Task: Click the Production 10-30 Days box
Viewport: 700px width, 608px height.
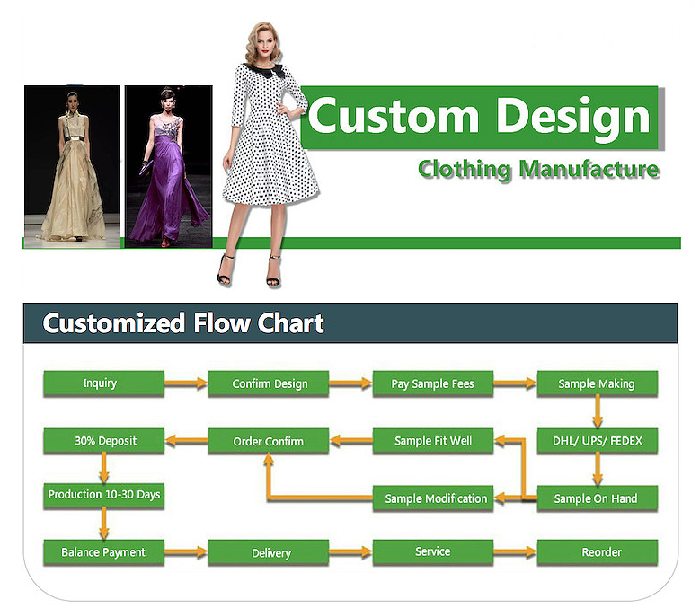Action: tap(104, 495)
